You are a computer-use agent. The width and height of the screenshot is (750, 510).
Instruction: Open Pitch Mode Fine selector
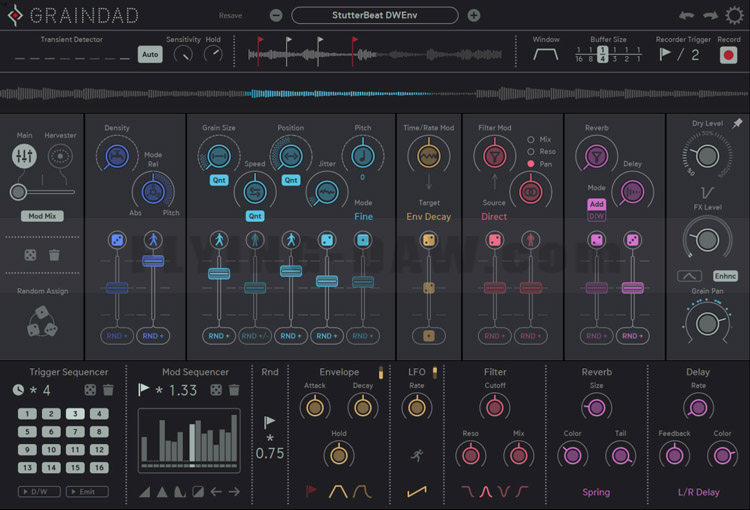[x=363, y=216]
